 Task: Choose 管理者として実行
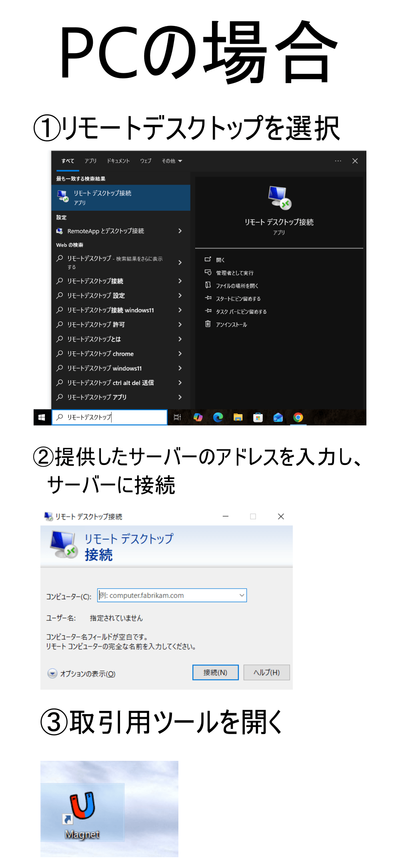pyautogui.click(x=234, y=273)
